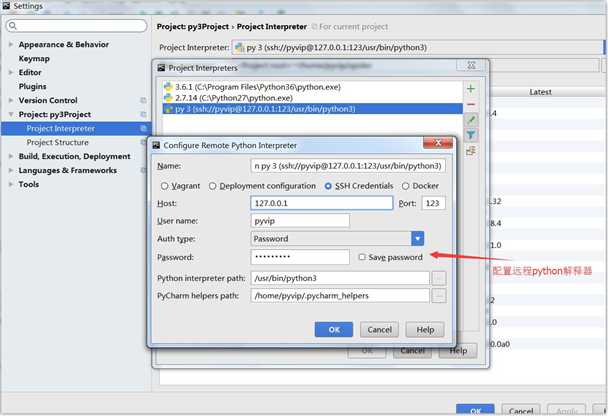The width and height of the screenshot is (608, 416).
Task: Select the SSH Credentials radio button
Action: coord(328,186)
